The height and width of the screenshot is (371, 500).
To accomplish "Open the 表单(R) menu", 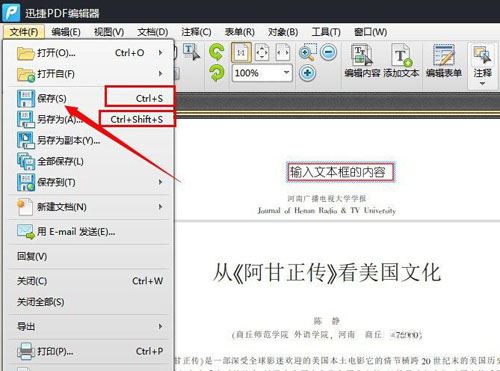I will 239,32.
